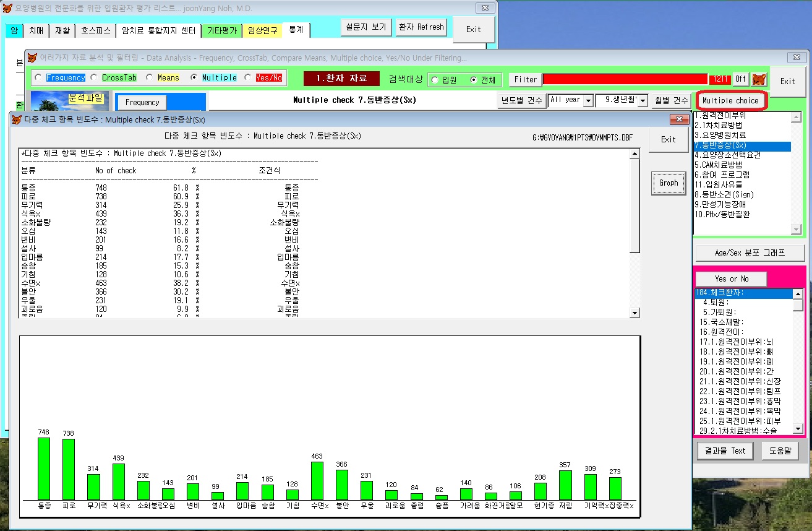
Task: Select the CrossTab radio option
Action: coord(94,78)
